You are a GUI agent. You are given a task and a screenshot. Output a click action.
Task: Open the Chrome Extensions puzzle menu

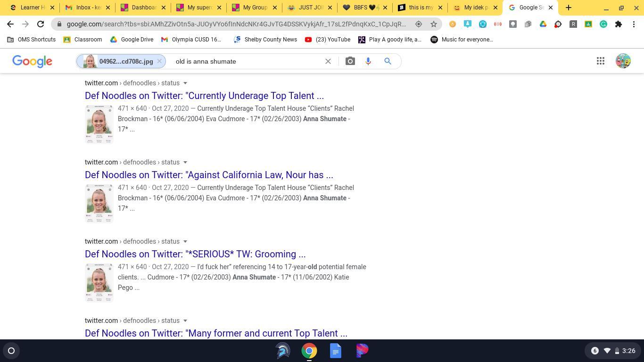[x=619, y=24]
